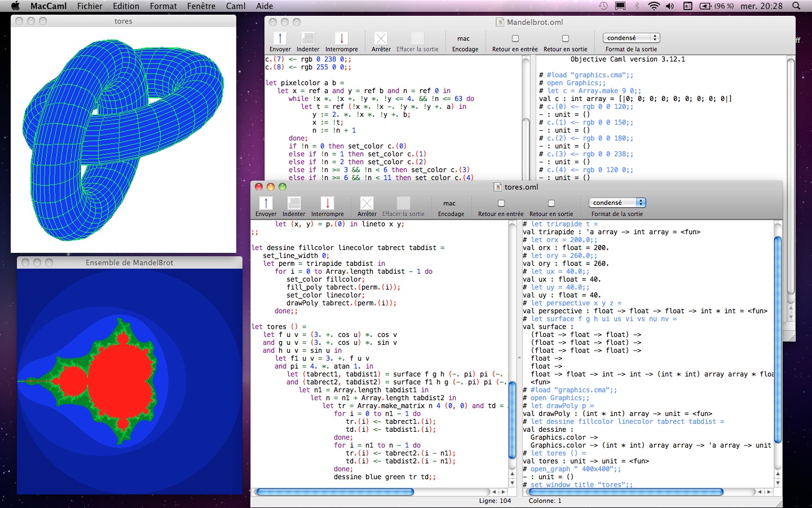Open the Fenêtre menu

[x=201, y=6]
